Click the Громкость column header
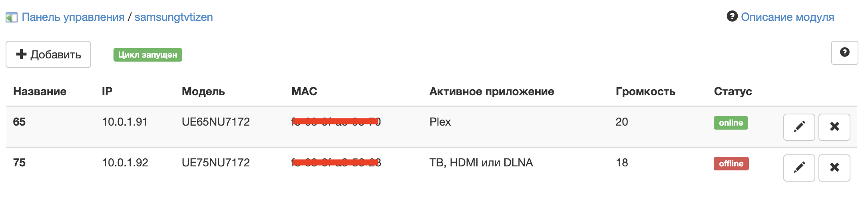868x212 pixels. pos(645,92)
